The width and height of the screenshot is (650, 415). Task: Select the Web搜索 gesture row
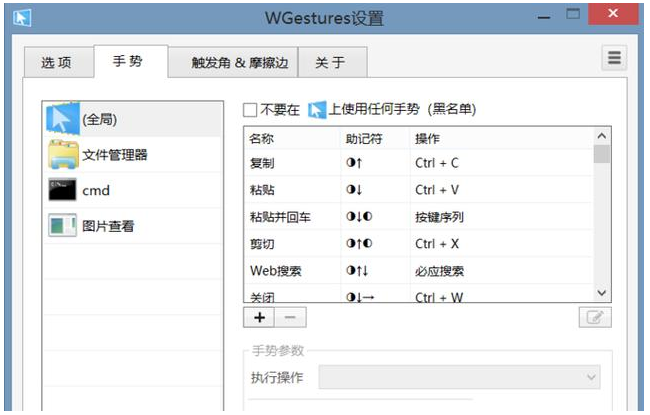[419, 271]
